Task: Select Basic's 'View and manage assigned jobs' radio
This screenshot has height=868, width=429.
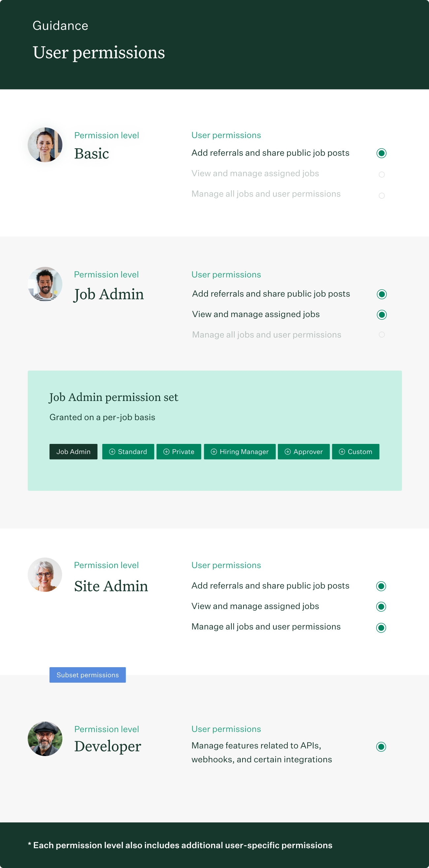Action: tap(381, 174)
